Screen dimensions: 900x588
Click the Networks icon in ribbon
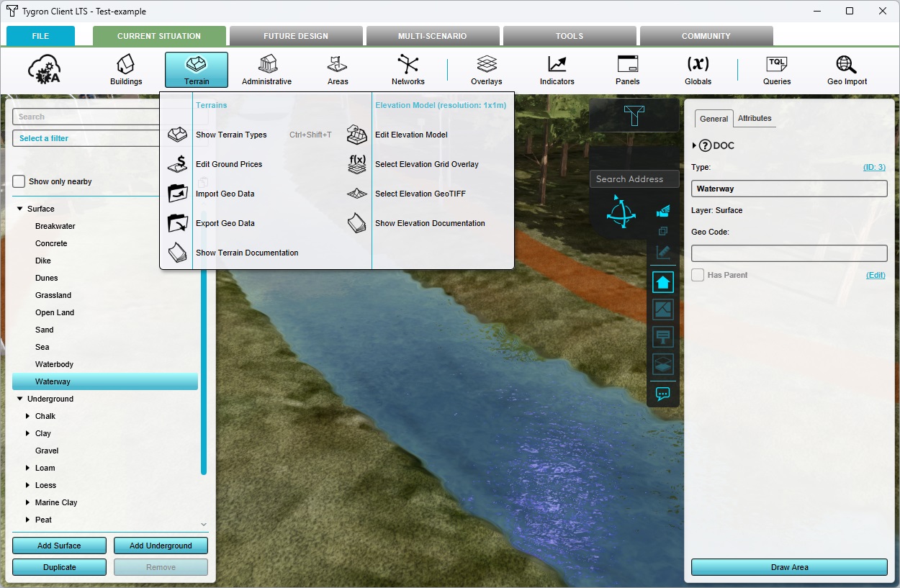point(408,70)
